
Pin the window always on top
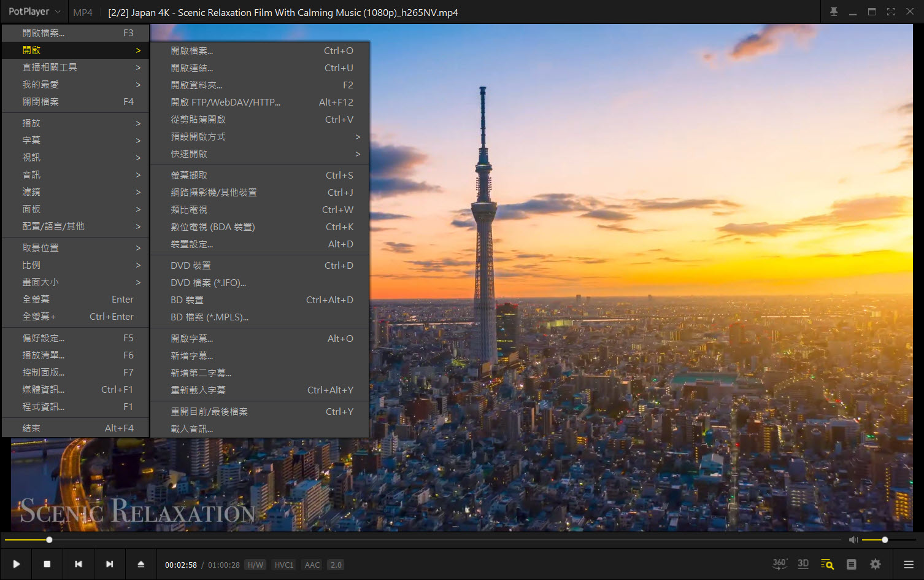tap(834, 12)
